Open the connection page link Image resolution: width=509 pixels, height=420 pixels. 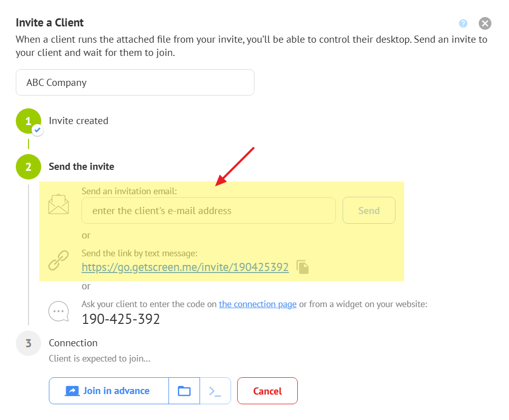(x=258, y=304)
